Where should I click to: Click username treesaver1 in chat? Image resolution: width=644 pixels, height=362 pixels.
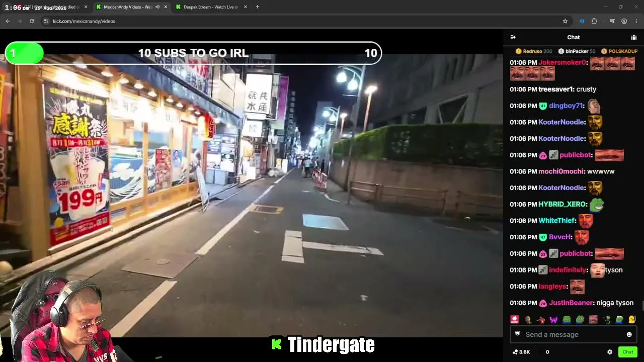click(x=556, y=89)
